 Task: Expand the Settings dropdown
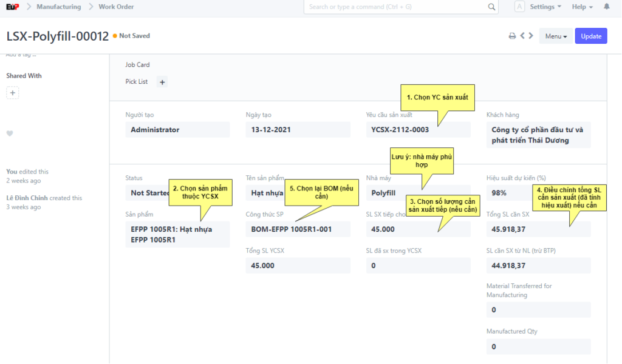coord(545,7)
